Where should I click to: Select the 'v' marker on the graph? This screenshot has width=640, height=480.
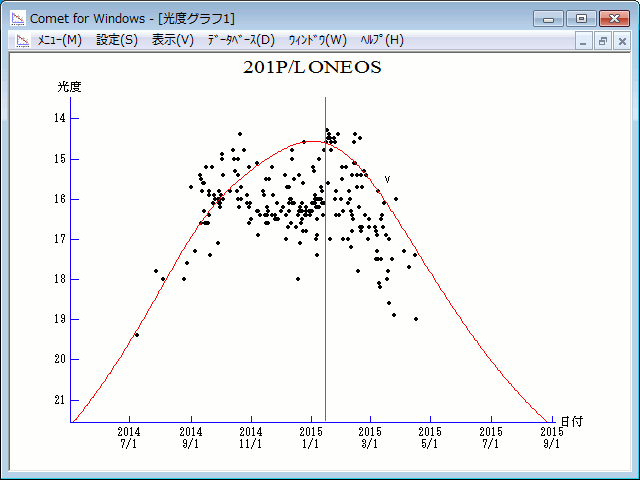click(x=387, y=179)
